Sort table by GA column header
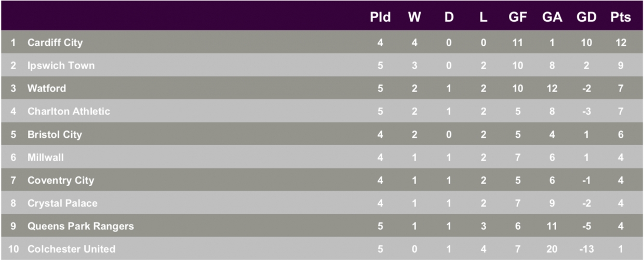644x260 pixels. 552,17
